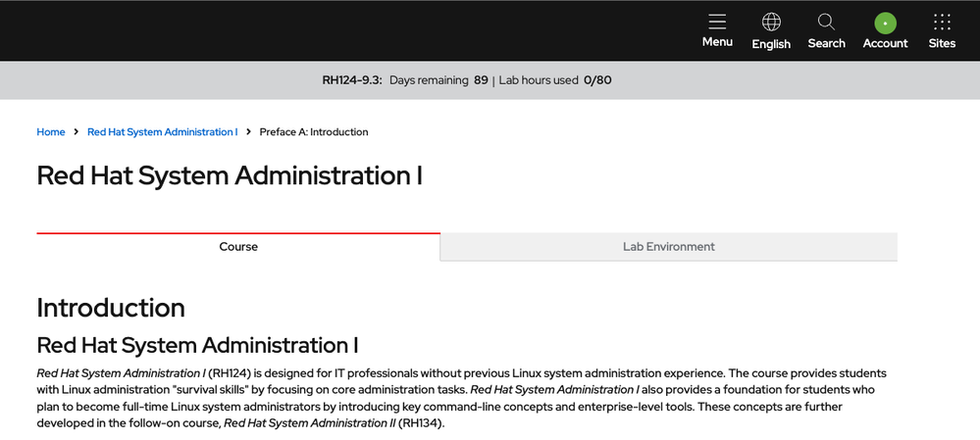Click the Introduction heading
The width and height of the screenshot is (980, 440).
coord(111,308)
